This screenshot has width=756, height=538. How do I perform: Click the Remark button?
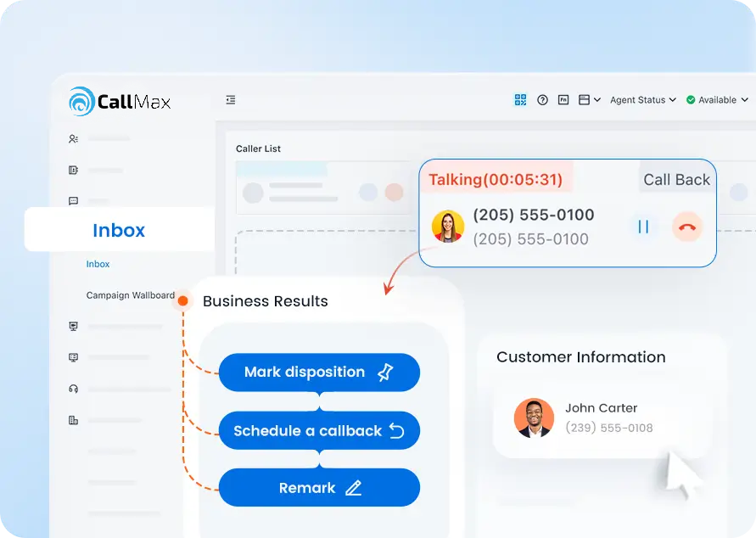pos(319,488)
